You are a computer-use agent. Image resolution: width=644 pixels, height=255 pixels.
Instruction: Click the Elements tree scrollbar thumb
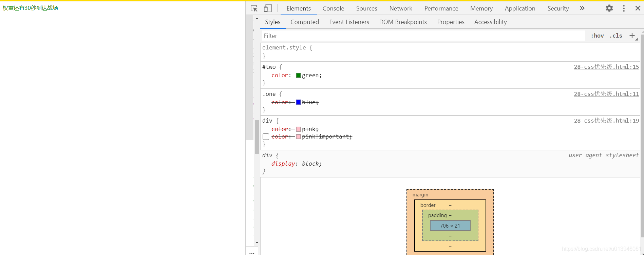pyautogui.click(x=257, y=137)
